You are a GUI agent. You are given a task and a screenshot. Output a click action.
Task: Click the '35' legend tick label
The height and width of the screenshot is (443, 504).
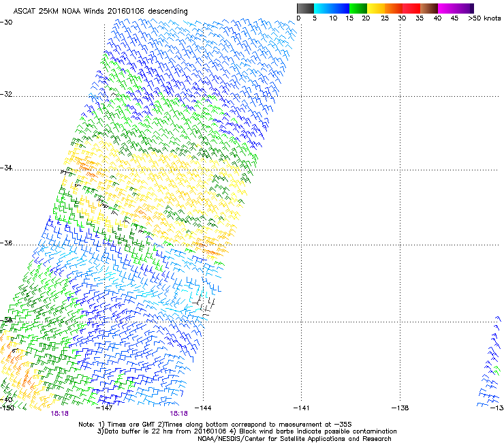(x=420, y=18)
